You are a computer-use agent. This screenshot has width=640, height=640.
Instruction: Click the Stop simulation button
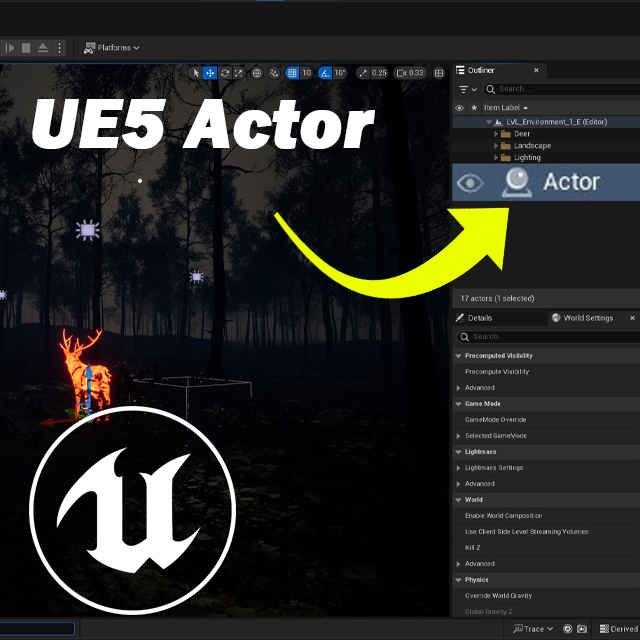(x=26, y=48)
